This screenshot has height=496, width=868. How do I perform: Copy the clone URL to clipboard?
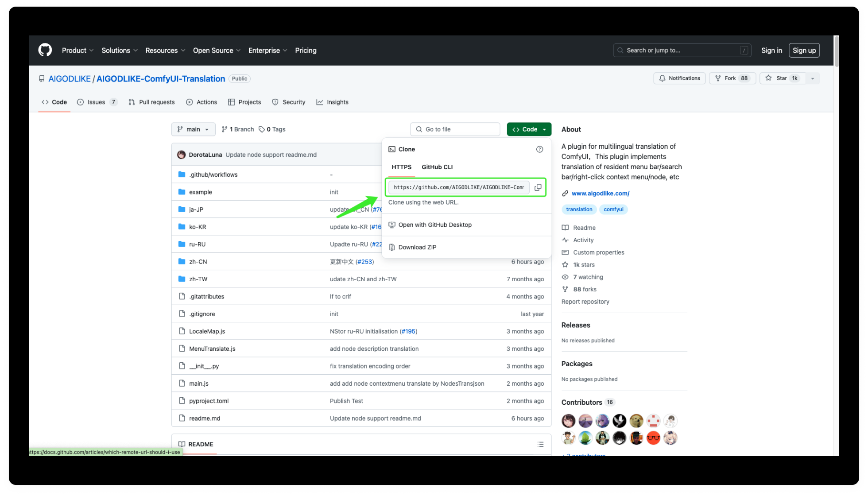point(538,187)
